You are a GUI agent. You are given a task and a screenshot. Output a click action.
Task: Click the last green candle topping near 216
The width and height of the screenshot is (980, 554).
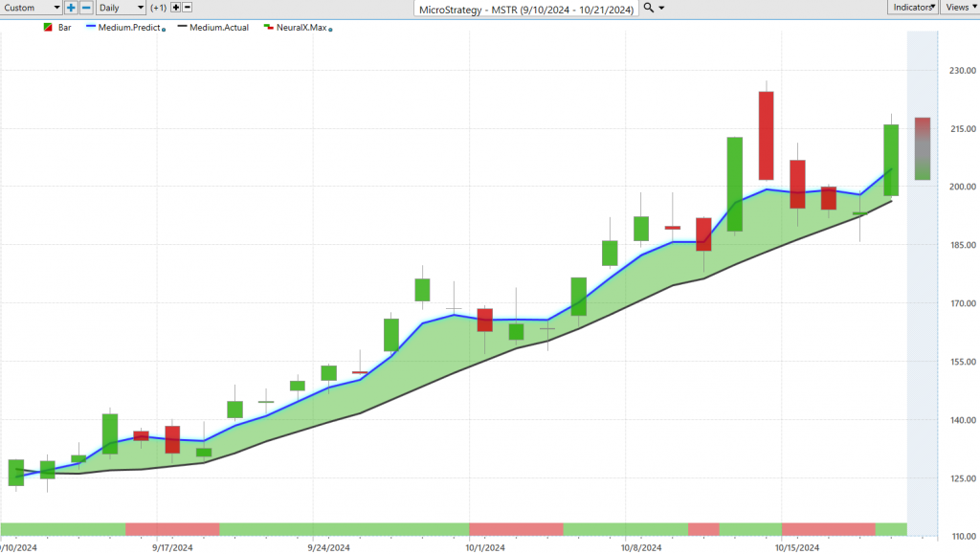click(x=891, y=161)
